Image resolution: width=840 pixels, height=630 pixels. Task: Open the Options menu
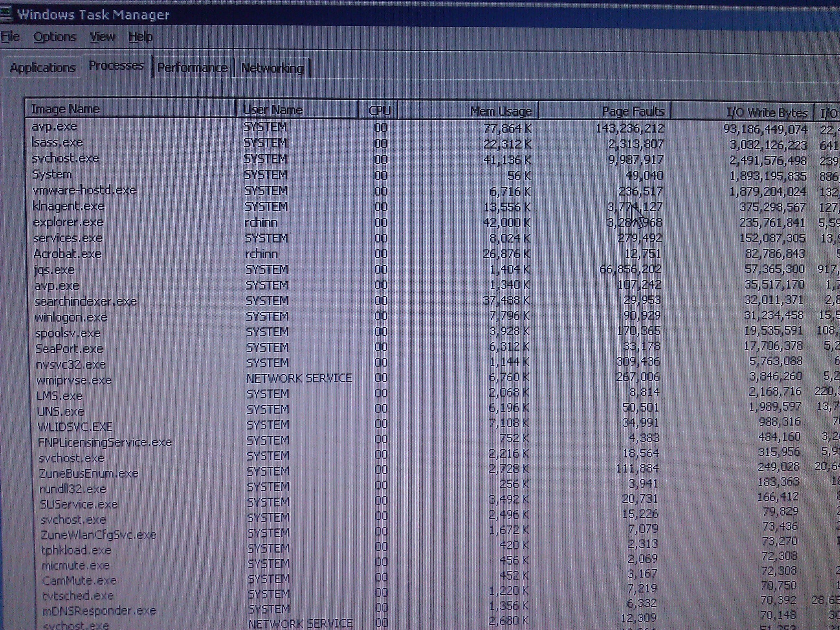[x=55, y=37]
